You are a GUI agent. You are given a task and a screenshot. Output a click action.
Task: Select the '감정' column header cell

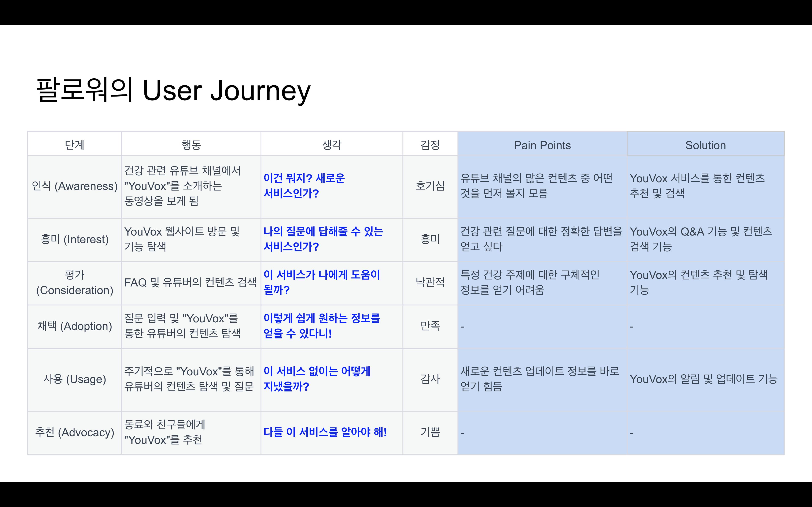click(430, 144)
